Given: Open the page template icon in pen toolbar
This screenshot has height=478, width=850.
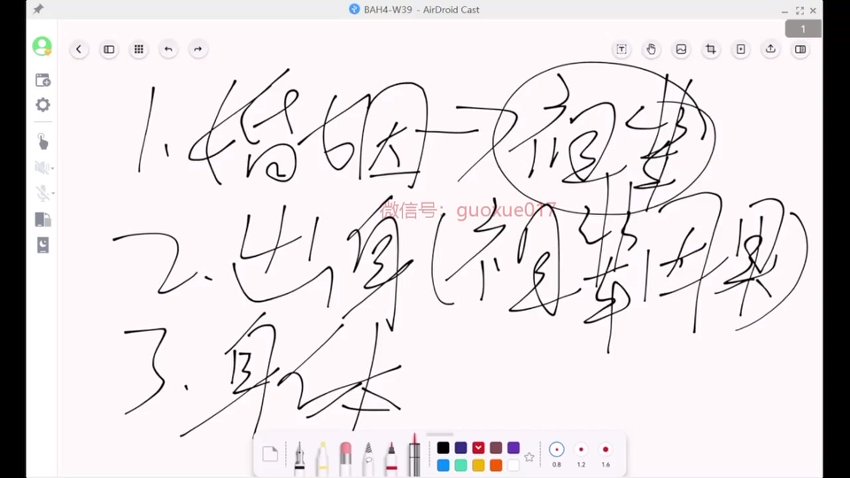Looking at the screenshot, I should pyautogui.click(x=270, y=454).
